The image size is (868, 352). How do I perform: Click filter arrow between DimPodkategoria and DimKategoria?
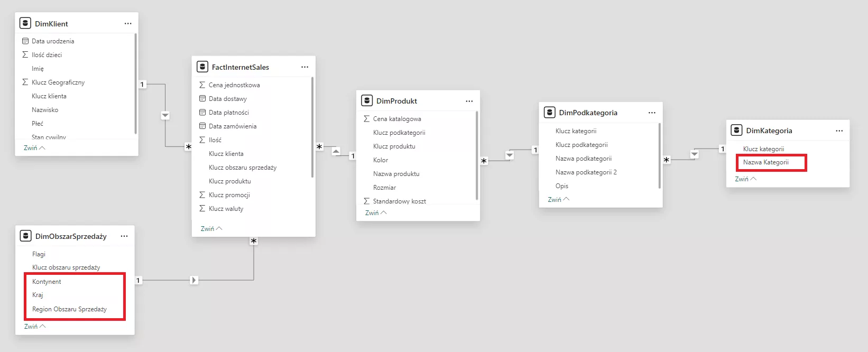click(695, 154)
